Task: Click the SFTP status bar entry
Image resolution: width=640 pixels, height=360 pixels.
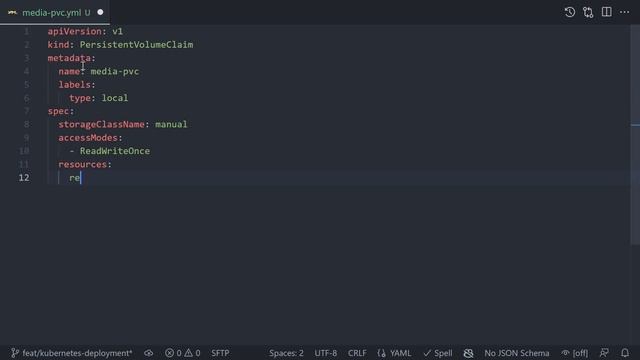Action: [220, 353]
